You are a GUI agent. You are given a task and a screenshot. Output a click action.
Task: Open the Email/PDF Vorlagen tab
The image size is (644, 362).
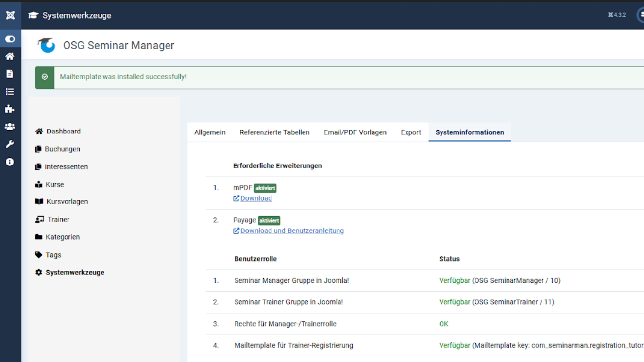pos(355,132)
